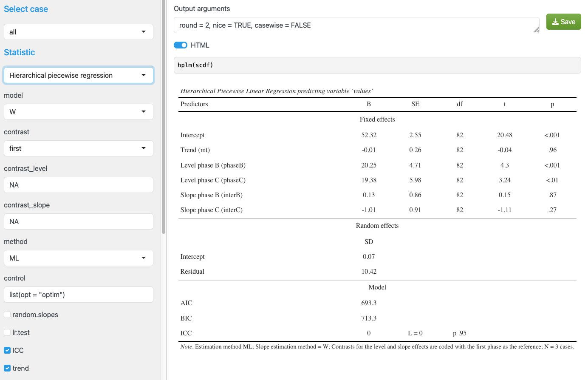588x380 pixels.
Task: Disable the trend checkbox
Action: pyautogui.click(x=7, y=368)
